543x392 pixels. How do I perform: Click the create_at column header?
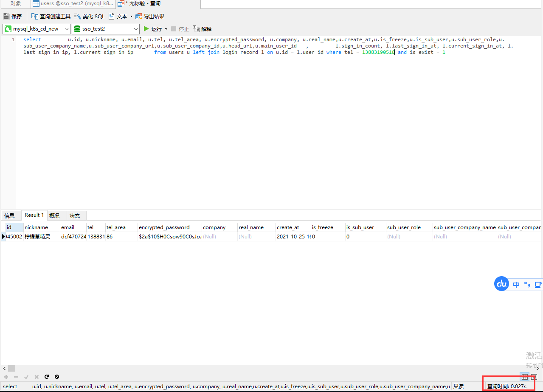click(x=288, y=227)
